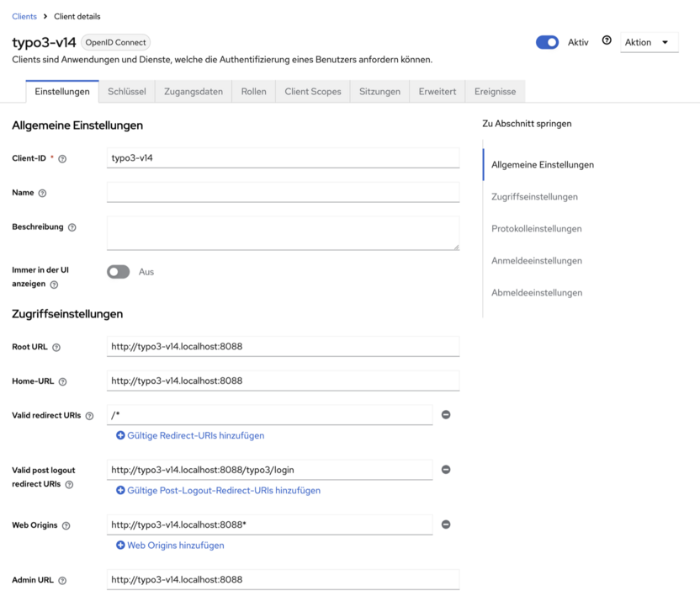
Task: Show help for Valid redirect URIs
Action: [x=90, y=416]
